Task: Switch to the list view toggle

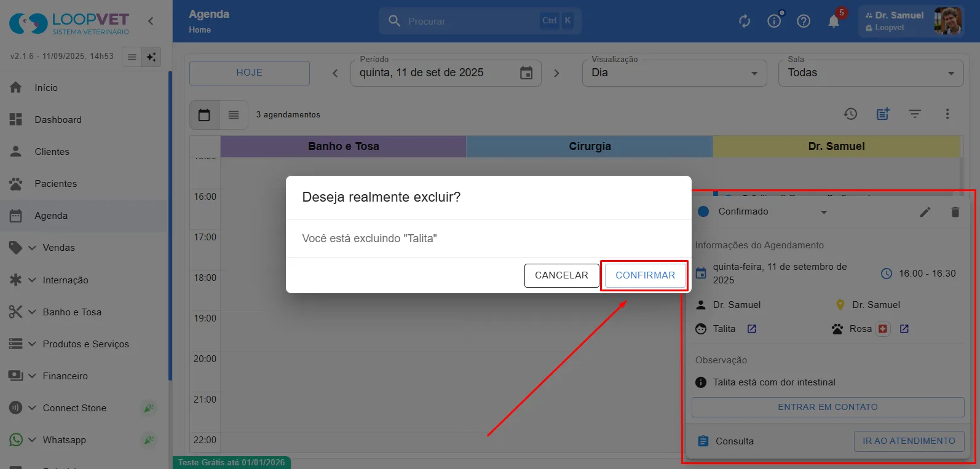Action: pyautogui.click(x=234, y=115)
